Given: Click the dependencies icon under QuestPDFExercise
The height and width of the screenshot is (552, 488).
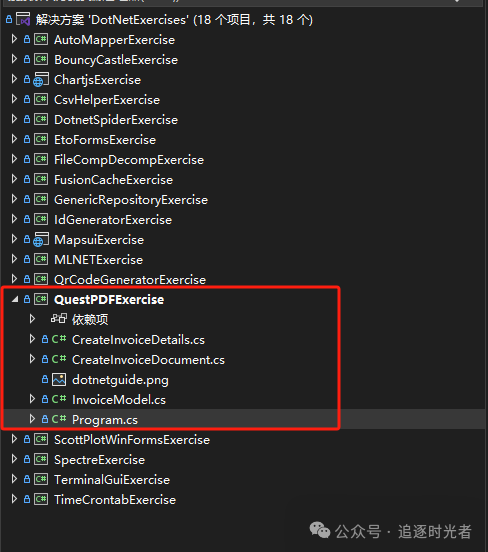Looking at the screenshot, I should click(x=59, y=319).
